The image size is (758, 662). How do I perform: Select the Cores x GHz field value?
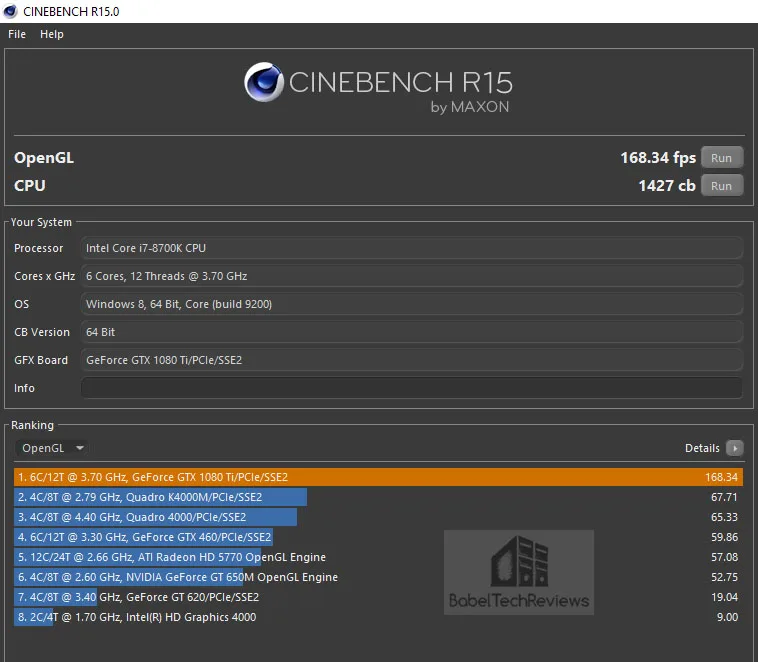412,276
